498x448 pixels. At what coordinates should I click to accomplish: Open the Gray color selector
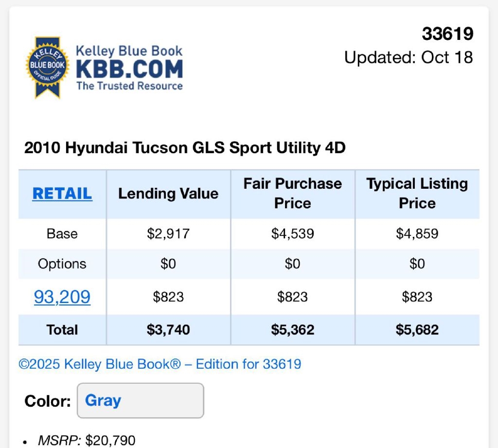tap(140, 400)
